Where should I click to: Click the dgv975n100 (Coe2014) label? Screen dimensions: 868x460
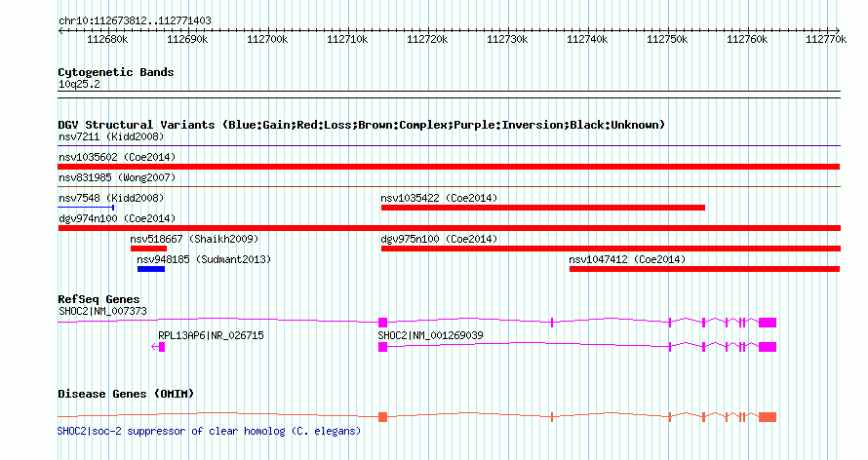[439, 239]
